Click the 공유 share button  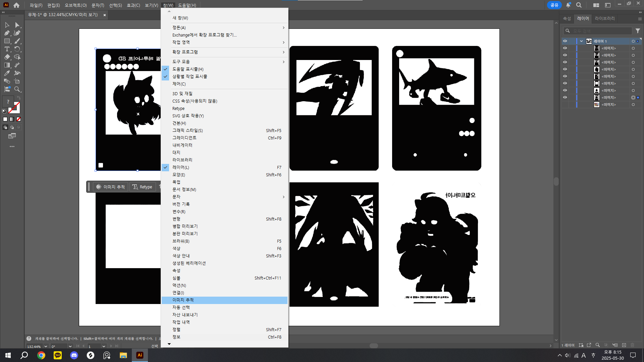(554, 5)
